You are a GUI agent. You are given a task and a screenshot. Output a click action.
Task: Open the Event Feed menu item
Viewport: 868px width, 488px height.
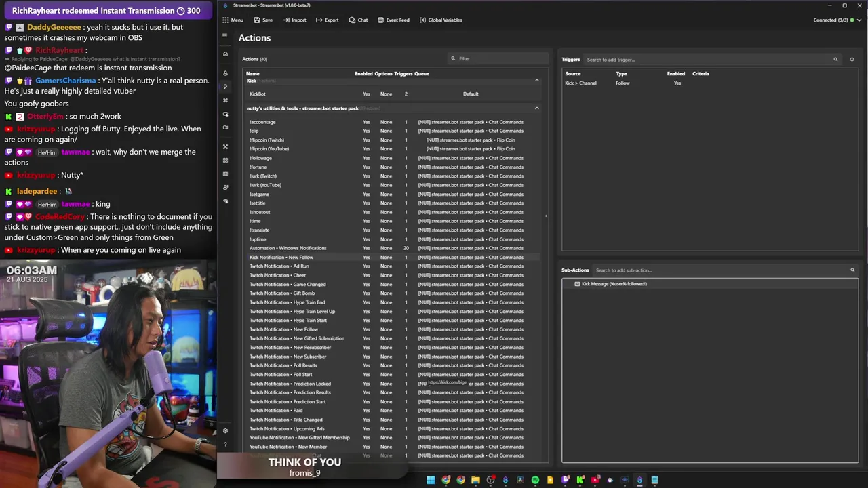(x=393, y=20)
